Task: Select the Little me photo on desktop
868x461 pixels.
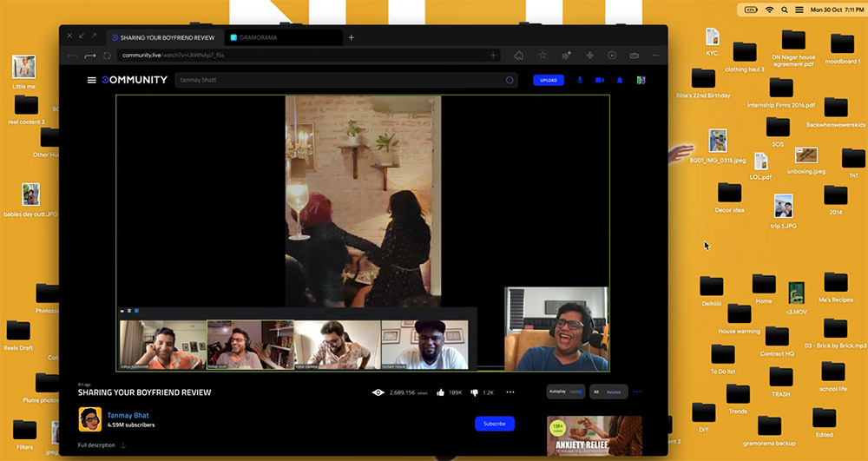Action: (23, 72)
